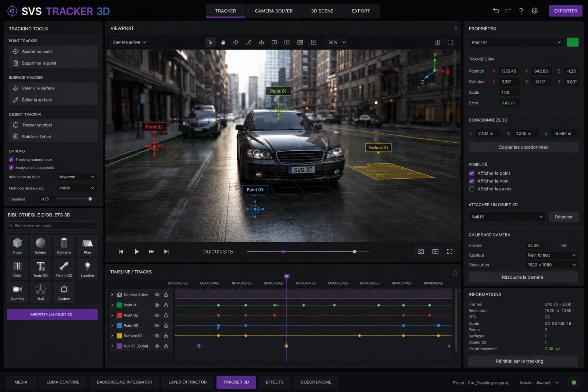Screen dimensions: 588x392
Task: Open the COLOR ENGINE module tab
Action: pyautogui.click(x=316, y=382)
